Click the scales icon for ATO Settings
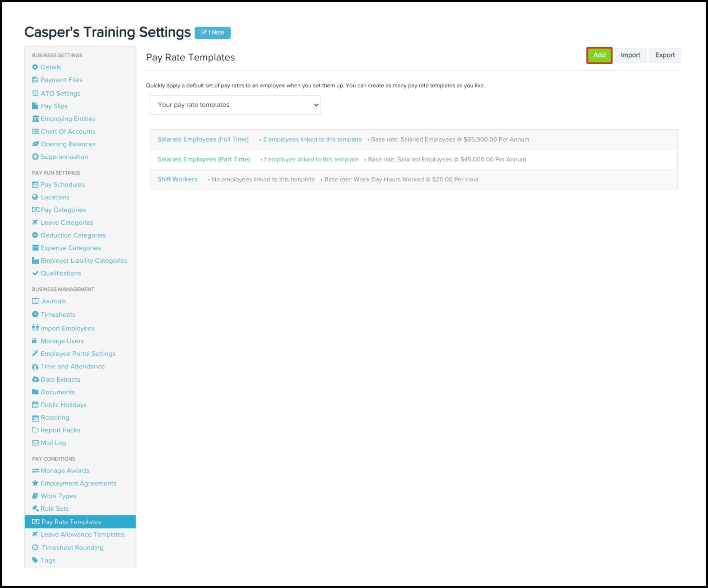This screenshot has height=588, width=708. point(35,93)
